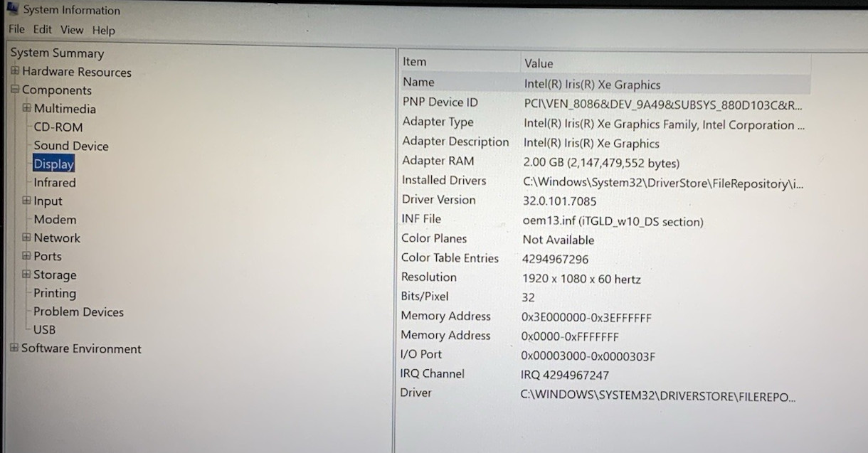Click the System Information title bar icon
The image size is (868, 453).
click(13, 9)
